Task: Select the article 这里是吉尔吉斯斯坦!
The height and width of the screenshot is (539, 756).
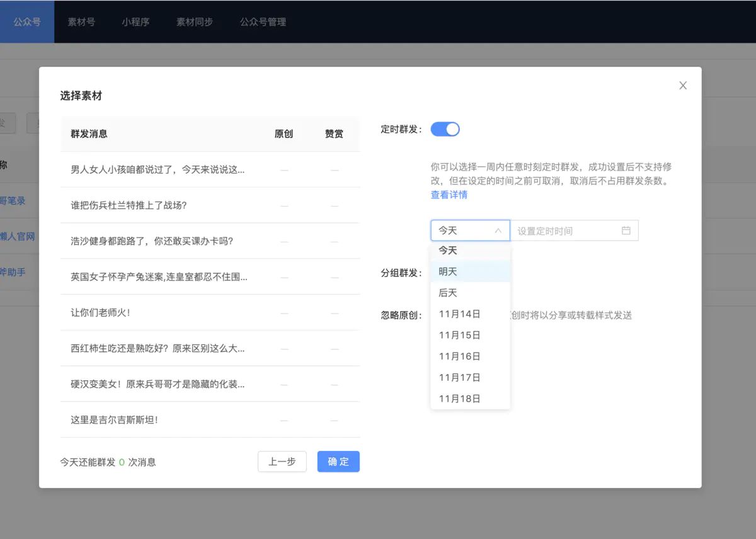Action: pyautogui.click(x=210, y=419)
